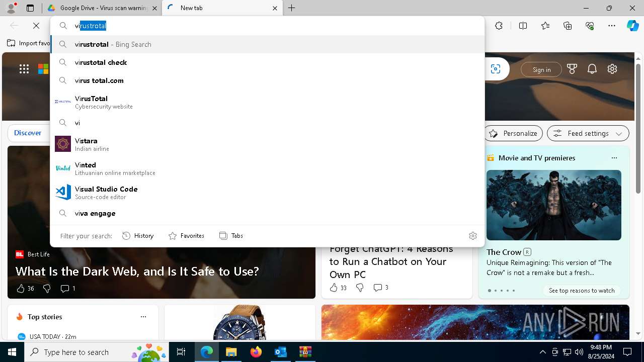Screen dimensions: 644x362
Task: Launch the Copilot sidebar icon
Action: (632, 26)
